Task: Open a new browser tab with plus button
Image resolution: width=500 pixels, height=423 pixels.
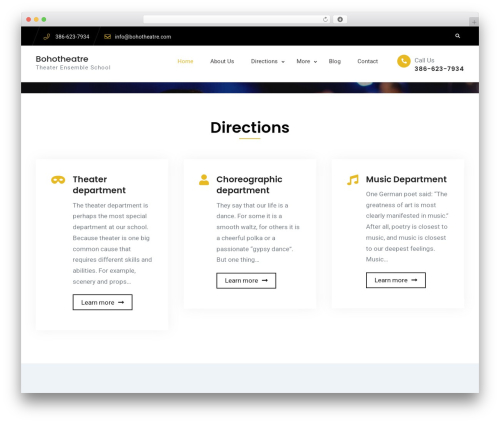Action: pyautogui.click(x=474, y=22)
